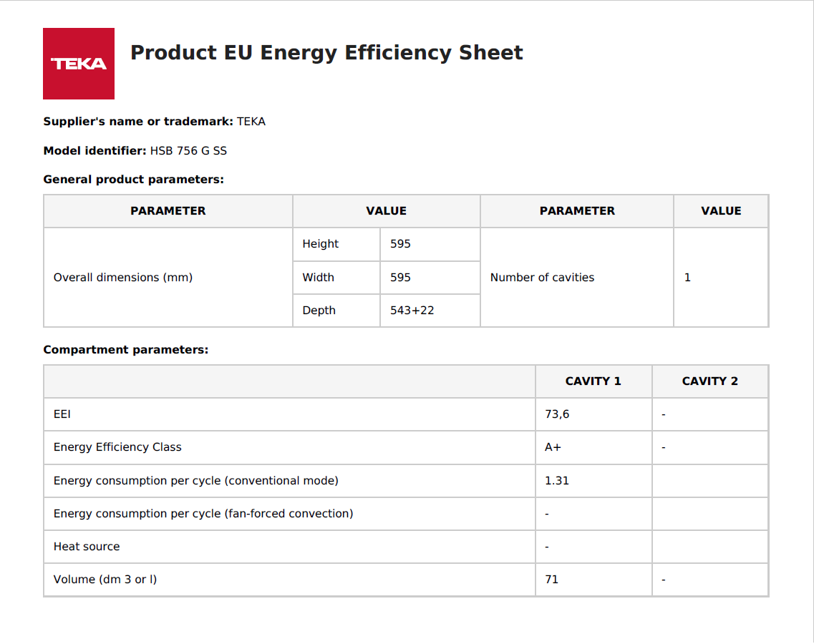This screenshot has width=814, height=644.
Task: Select the title 'Product EU Energy Efficiency Sheet'
Action: (x=326, y=53)
